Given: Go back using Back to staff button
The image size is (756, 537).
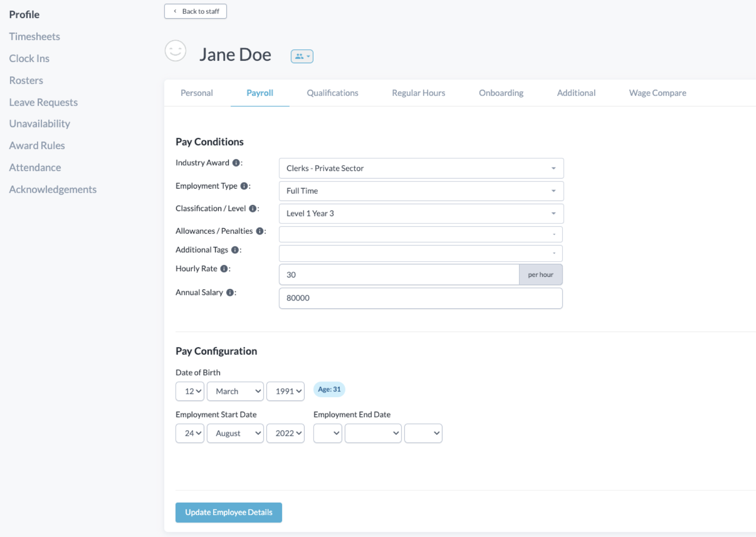Looking at the screenshot, I should pos(196,11).
